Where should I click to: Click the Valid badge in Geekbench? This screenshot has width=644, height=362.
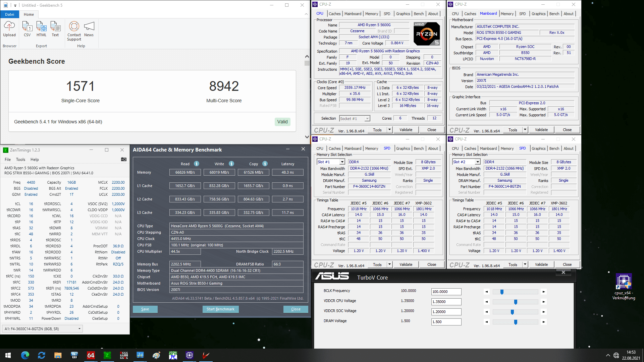point(282,122)
